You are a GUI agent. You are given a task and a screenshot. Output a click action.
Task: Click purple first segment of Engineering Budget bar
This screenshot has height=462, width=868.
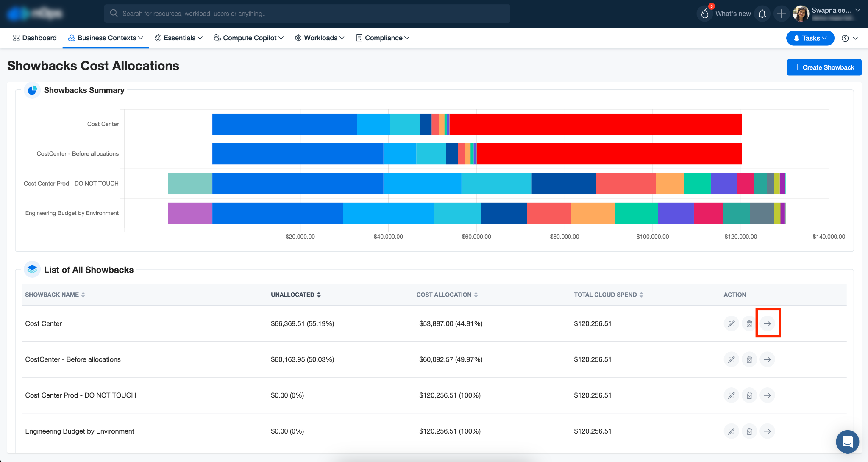point(190,213)
